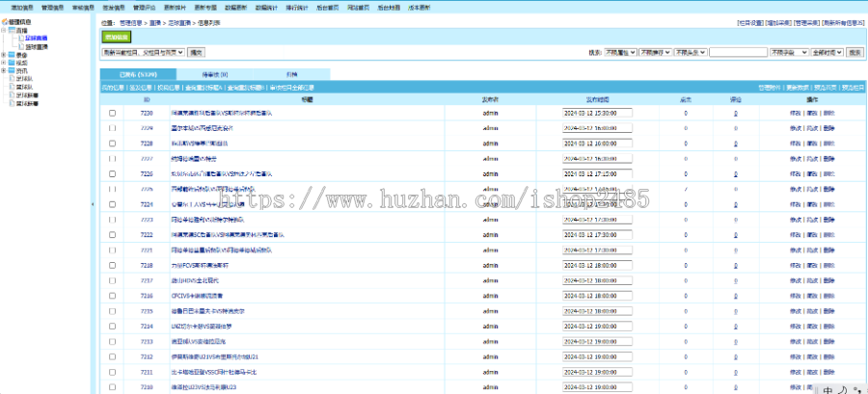This screenshot has width=868, height=394.
Task: Click the 提交 button beside the refresh dropdown
Action: click(x=196, y=52)
